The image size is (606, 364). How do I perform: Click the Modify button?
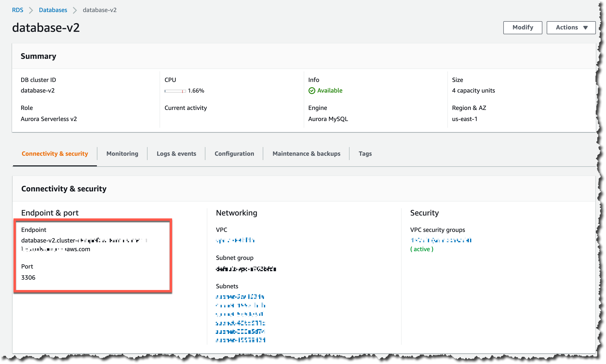522,27
